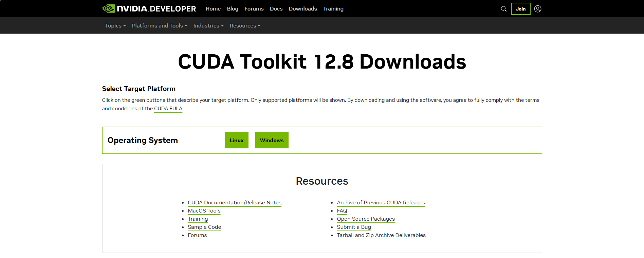Open the CUDA EULA link
This screenshot has height=258, width=644.
168,109
